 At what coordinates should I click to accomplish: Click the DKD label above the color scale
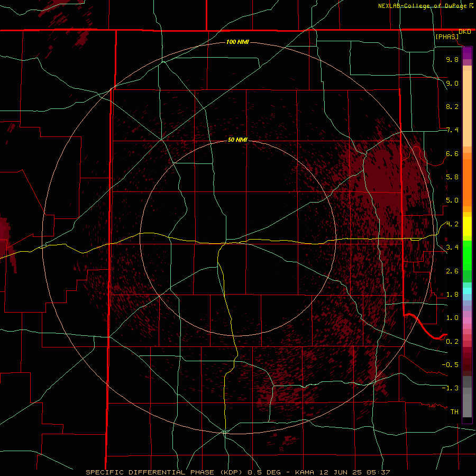coord(465,32)
